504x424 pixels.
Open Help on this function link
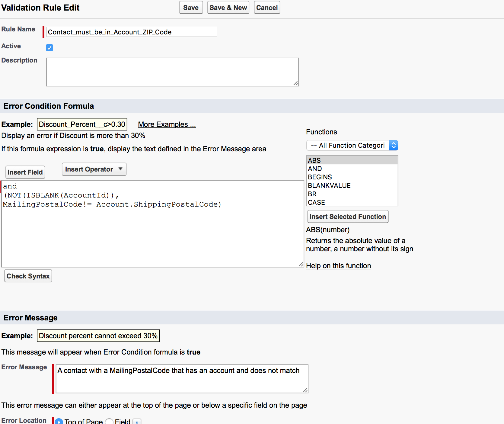(338, 266)
